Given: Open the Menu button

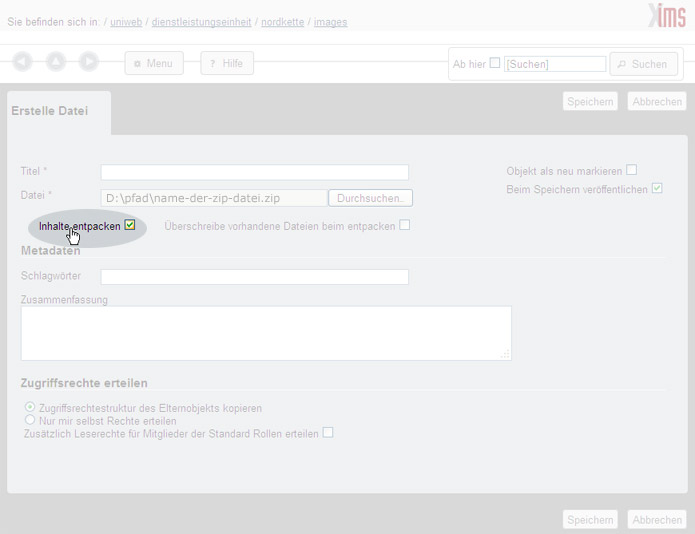Looking at the screenshot, I should click(154, 63).
